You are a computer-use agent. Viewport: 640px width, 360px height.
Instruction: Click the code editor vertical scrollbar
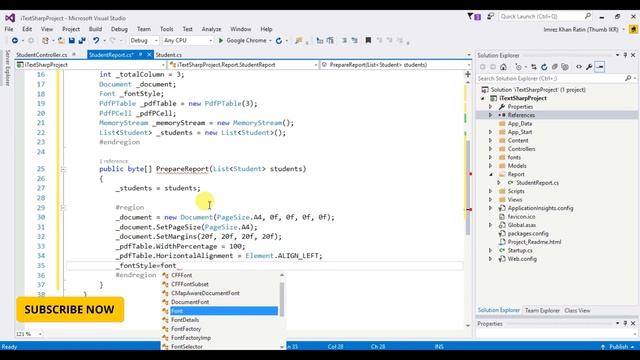pyautogui.click(x=468, y=188)
